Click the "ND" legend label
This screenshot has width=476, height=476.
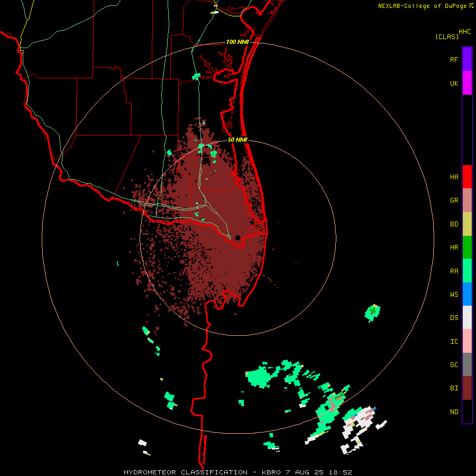(454, 412)
